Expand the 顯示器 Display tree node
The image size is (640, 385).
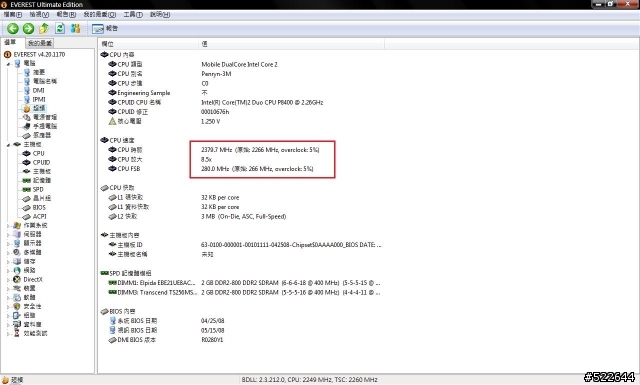pyautogui.click(x=8, y=243)
